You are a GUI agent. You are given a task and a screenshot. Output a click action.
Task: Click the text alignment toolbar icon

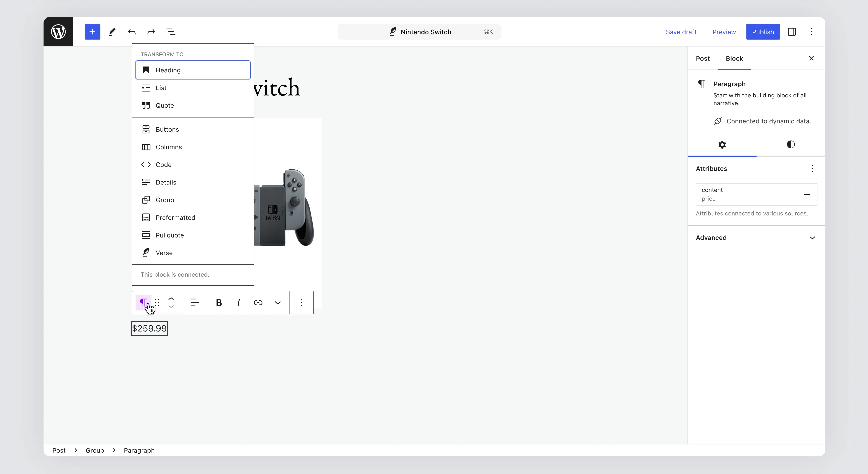pos(194,302)
